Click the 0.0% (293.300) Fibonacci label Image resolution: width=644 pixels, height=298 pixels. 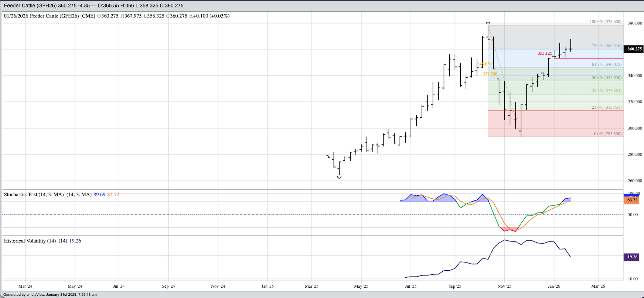tap(607, 134)
